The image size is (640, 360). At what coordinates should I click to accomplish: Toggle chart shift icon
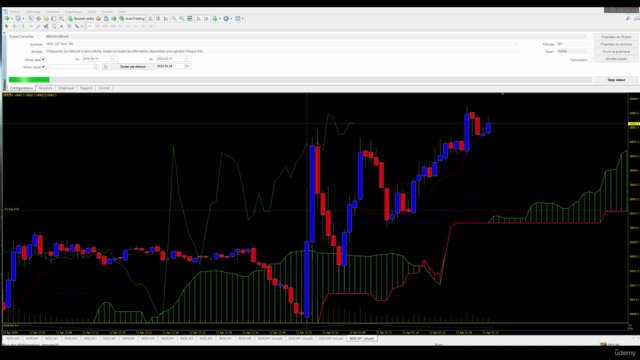pos(206,19)
